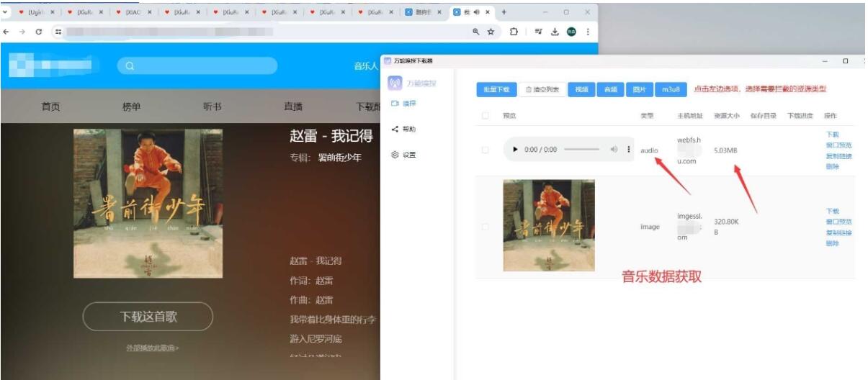Bookmark this page with the star icon
Screen dimensions: 868x380
pos(491,32)
